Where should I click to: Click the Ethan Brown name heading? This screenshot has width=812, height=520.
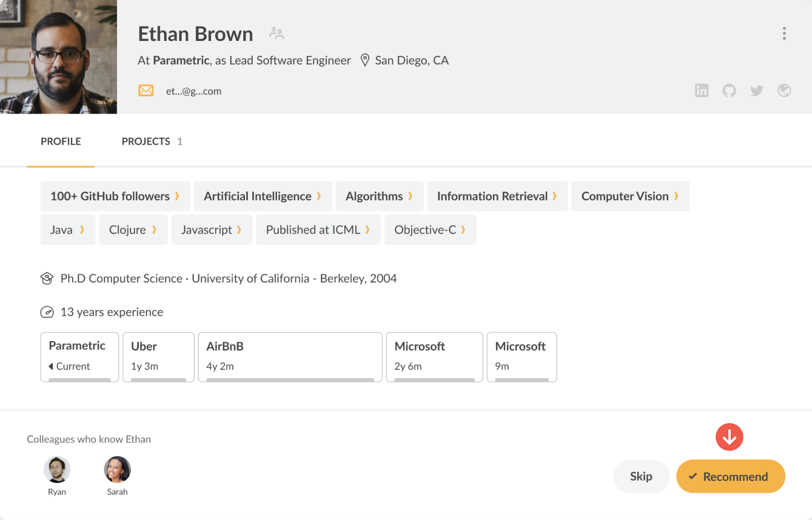tap(196, 34)
